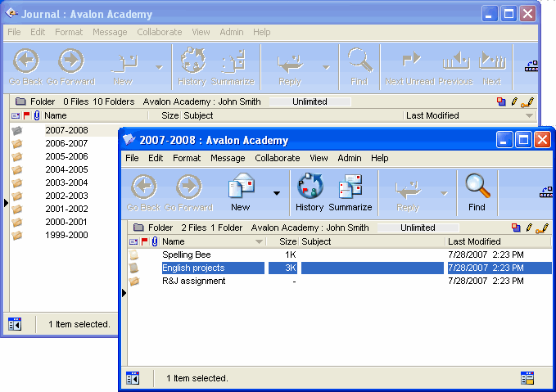Open the New dropdown arrow in front window
This screenshot has width=556, height=392.
276,193
